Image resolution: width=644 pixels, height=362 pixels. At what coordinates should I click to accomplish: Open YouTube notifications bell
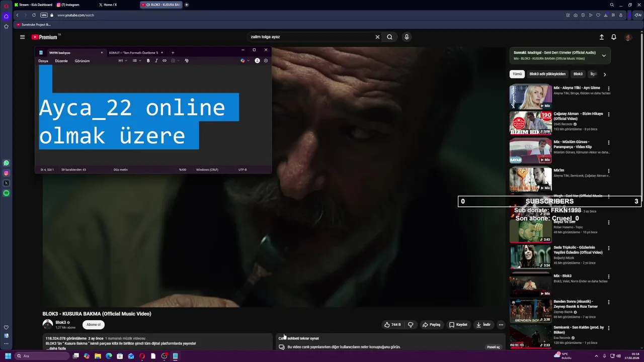(614, 37)
